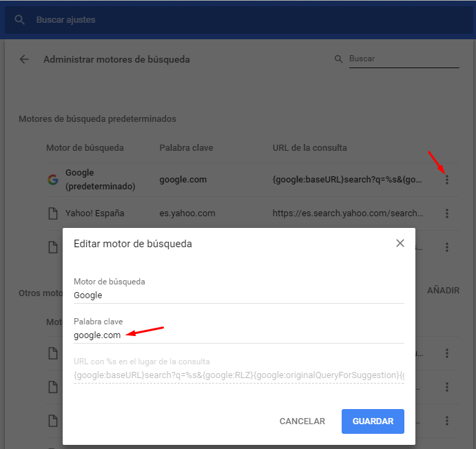Close the Editar motor de búsqueda dialog
Image resolution: width=476 pixels, height=449 pixels.
400,243
